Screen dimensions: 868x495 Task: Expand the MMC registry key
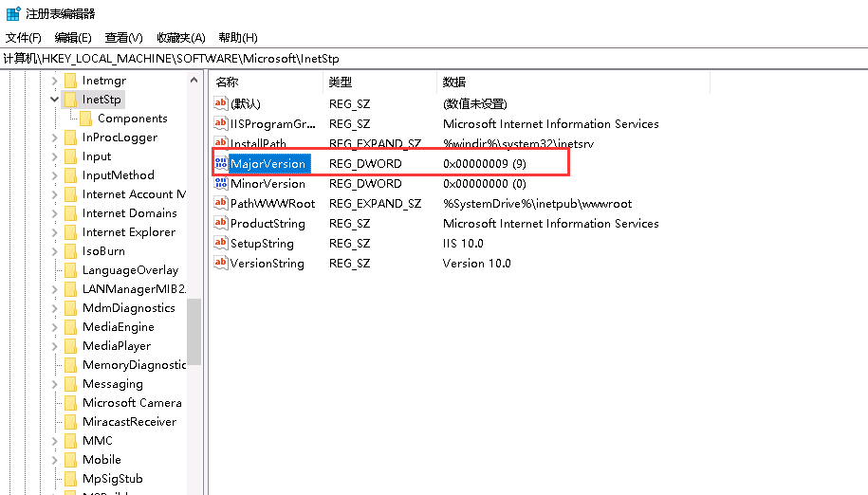(x=55, y=441)
